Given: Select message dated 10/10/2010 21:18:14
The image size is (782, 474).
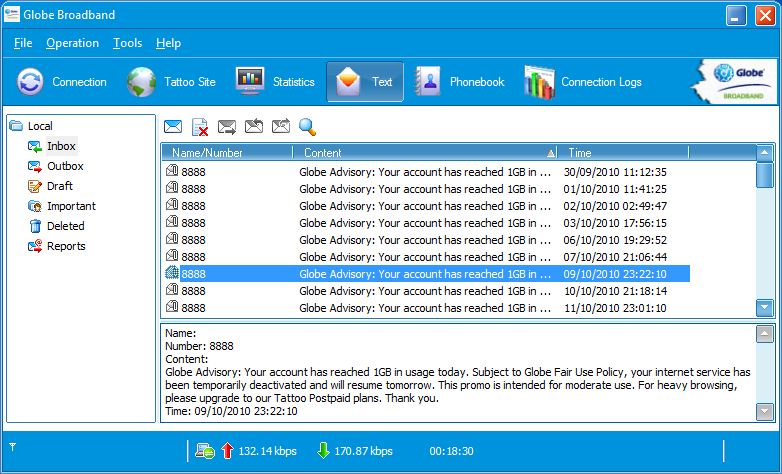Looking at the screenshot, I should 425,291.
